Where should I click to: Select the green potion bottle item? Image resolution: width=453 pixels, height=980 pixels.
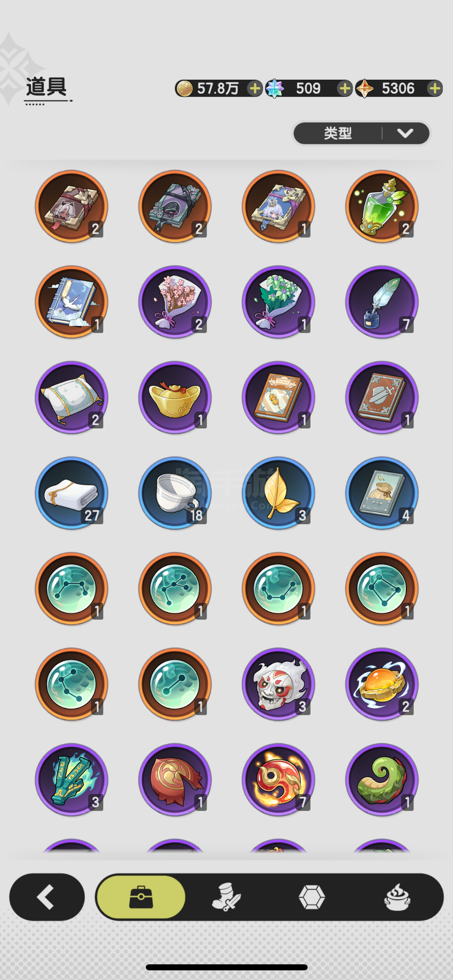382,206
